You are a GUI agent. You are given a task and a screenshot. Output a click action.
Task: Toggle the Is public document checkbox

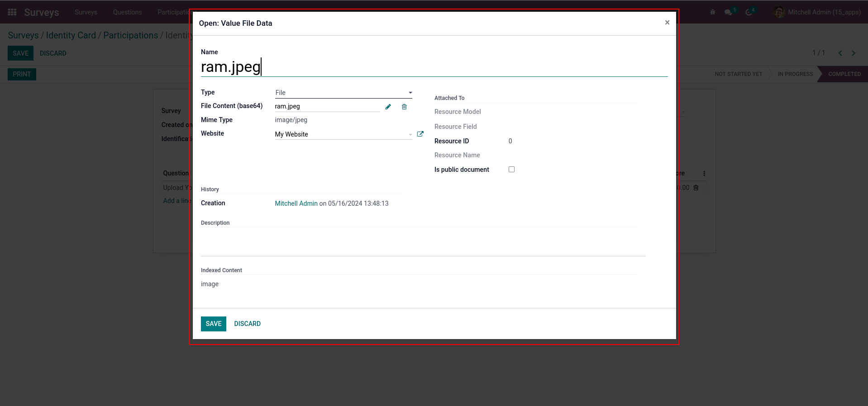pos(511,169)
